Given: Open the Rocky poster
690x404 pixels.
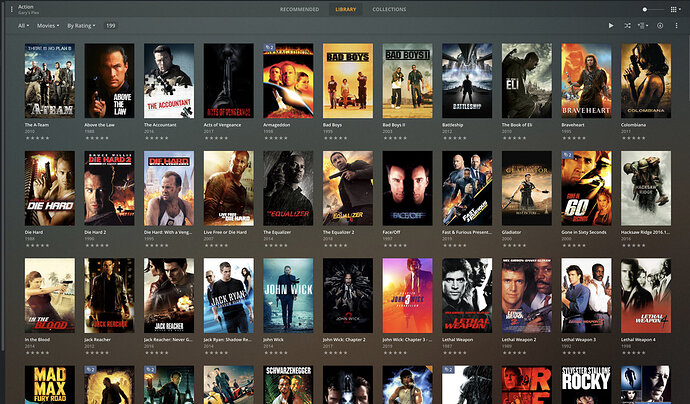Looking at the screenshot, I should pyautogui.click(x=586, y=385).
